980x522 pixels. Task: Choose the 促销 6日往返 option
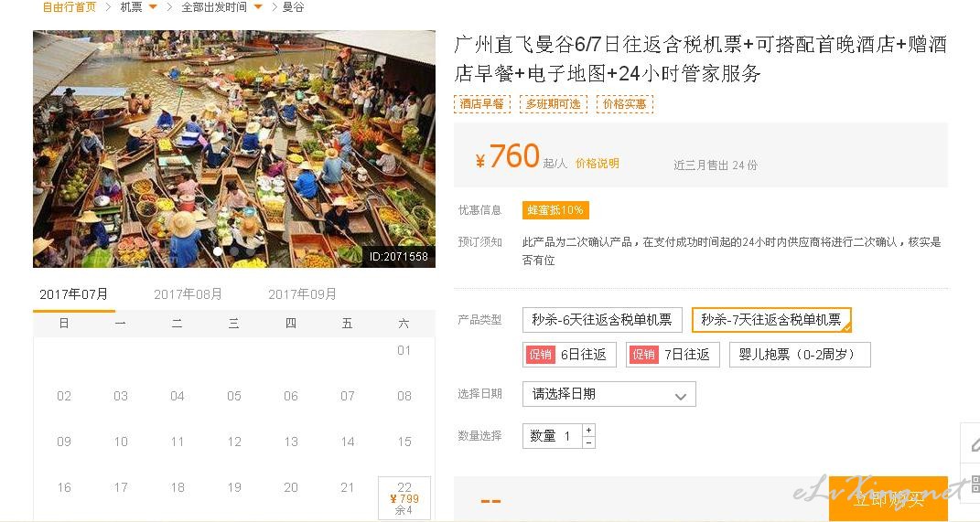(x=569, y=355)
